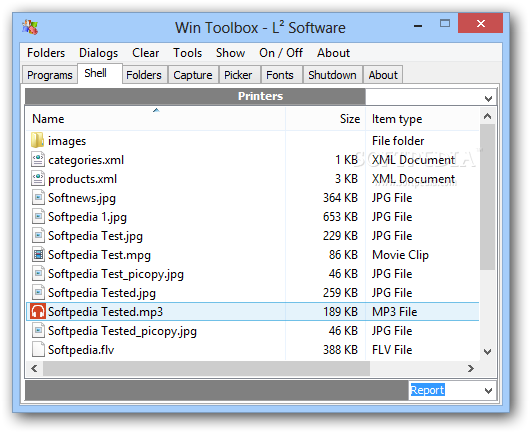Sort by Item type column header

[423, 119]
